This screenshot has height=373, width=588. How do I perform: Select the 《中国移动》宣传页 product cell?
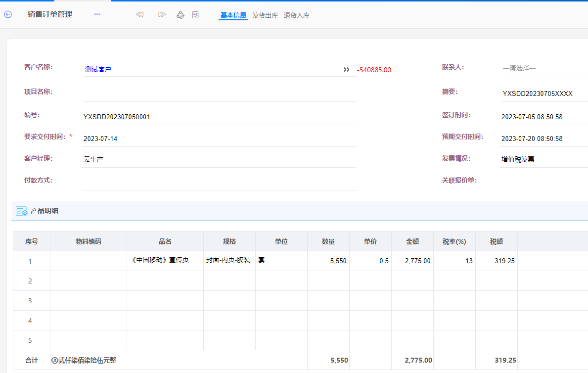[165, 261]
